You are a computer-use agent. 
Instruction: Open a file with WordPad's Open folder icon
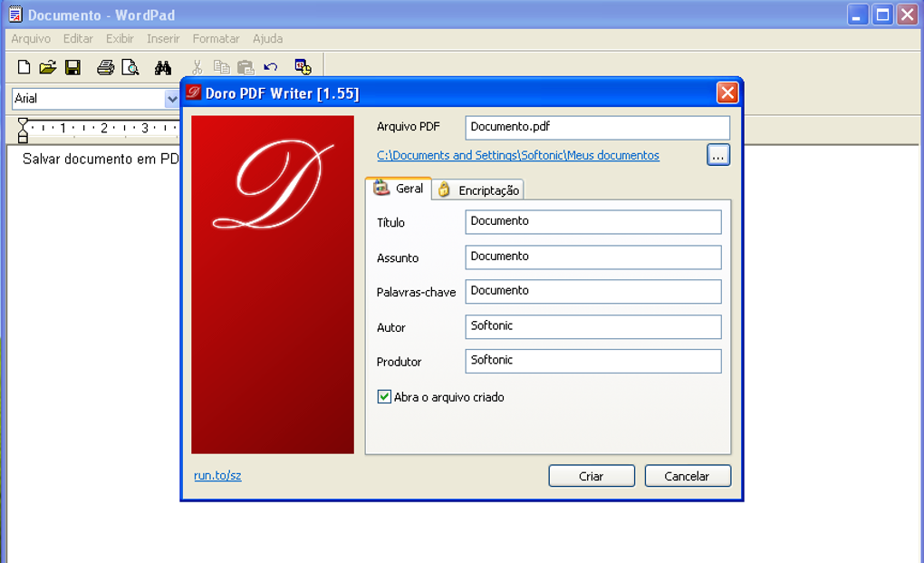48,67
